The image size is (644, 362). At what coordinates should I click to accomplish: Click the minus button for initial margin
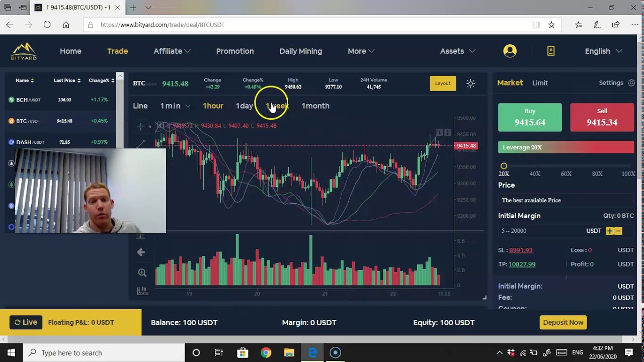pos(618,231)
